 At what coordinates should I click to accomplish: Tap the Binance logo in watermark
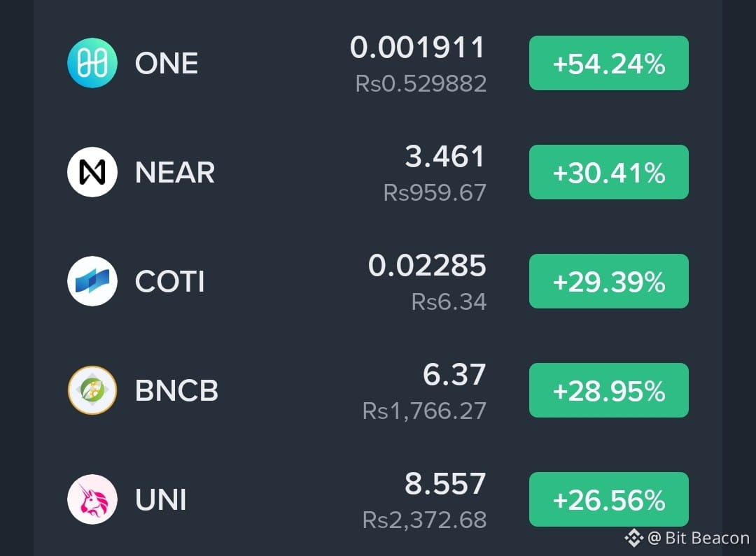coord(633,538)
